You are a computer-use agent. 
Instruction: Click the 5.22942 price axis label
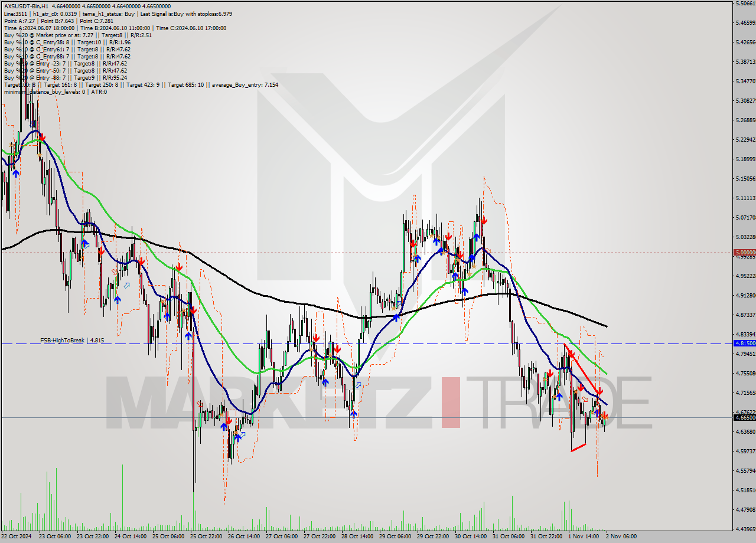(745, 139)
